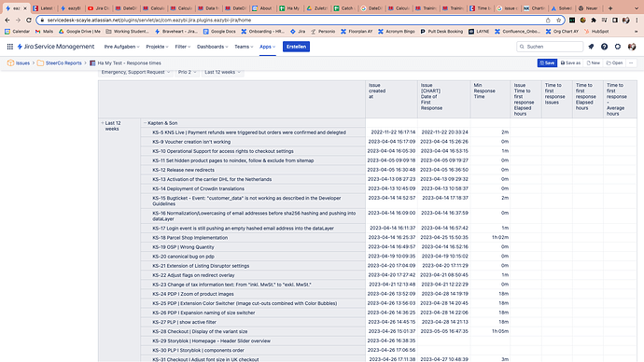Viewport: 644px width, 362px height.
Task: Reload the page with the refresh icon
Action: [x=29, y=21]
